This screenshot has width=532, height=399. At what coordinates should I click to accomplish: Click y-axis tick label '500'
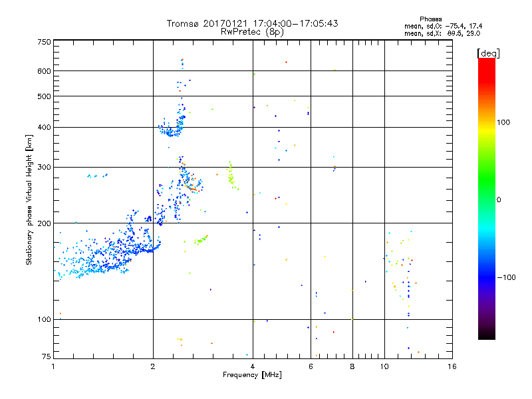44,96
